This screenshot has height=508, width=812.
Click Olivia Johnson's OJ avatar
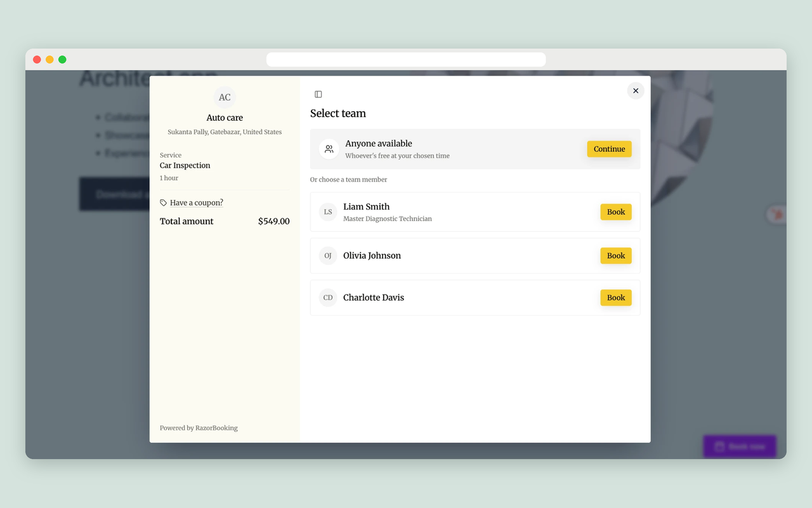pyautogui.click(x=328, y=256)
